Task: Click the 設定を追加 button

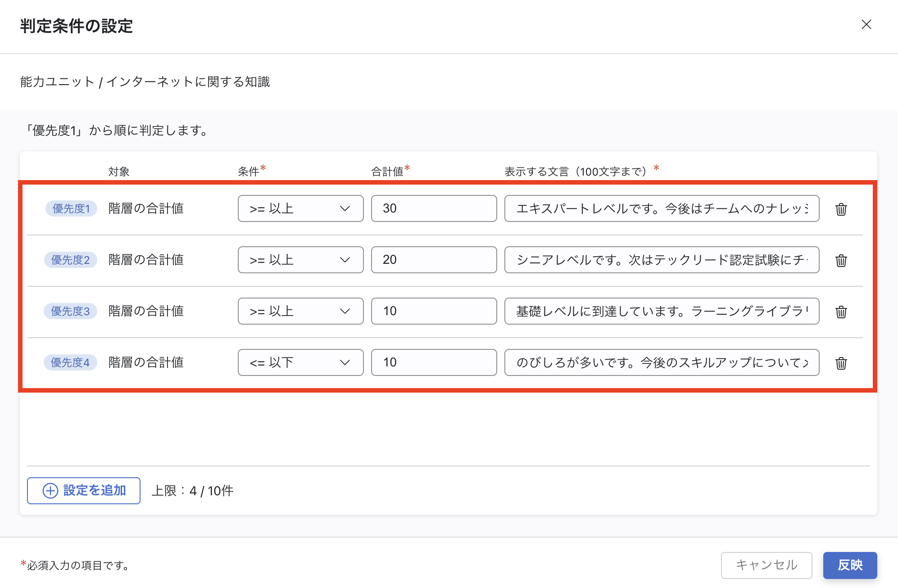Action: 84,490
